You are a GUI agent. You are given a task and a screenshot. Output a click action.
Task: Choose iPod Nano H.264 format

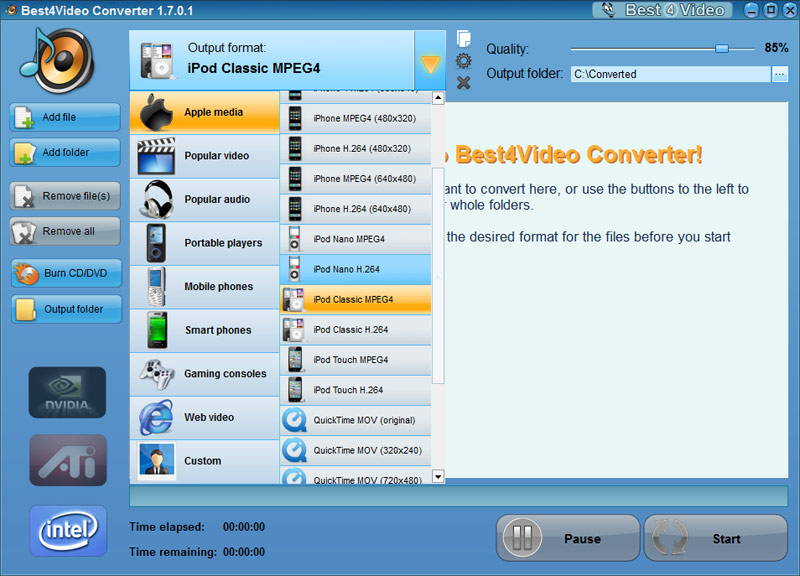coord(356,269)
